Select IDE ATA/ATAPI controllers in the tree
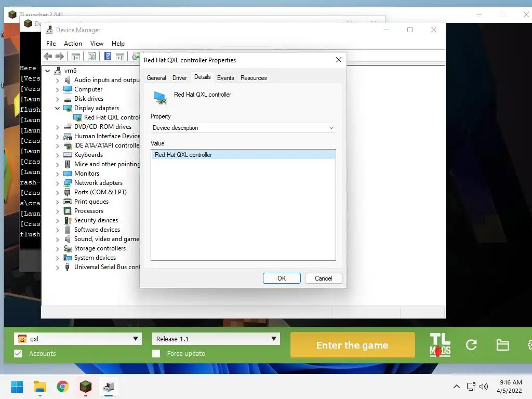 [x=107, y=145]
